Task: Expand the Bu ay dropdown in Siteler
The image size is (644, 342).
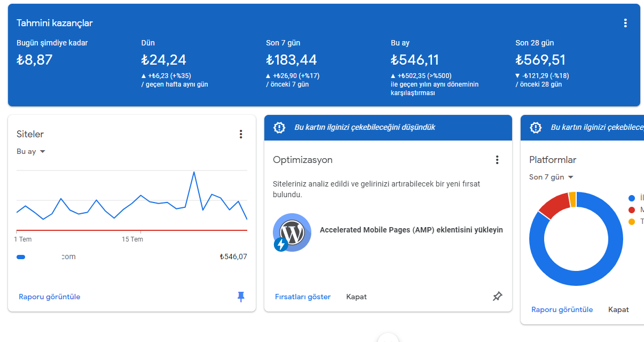Action: tap(31, 152)
